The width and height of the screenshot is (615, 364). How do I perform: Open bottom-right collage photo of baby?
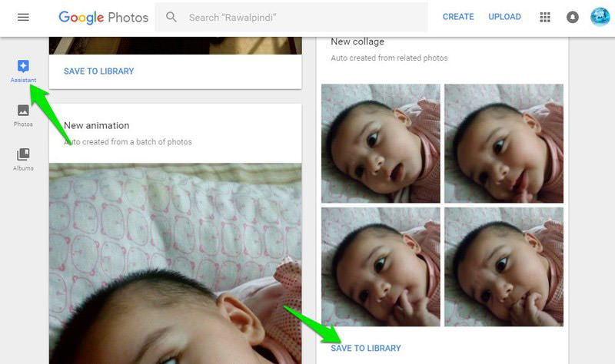(504, 266)
